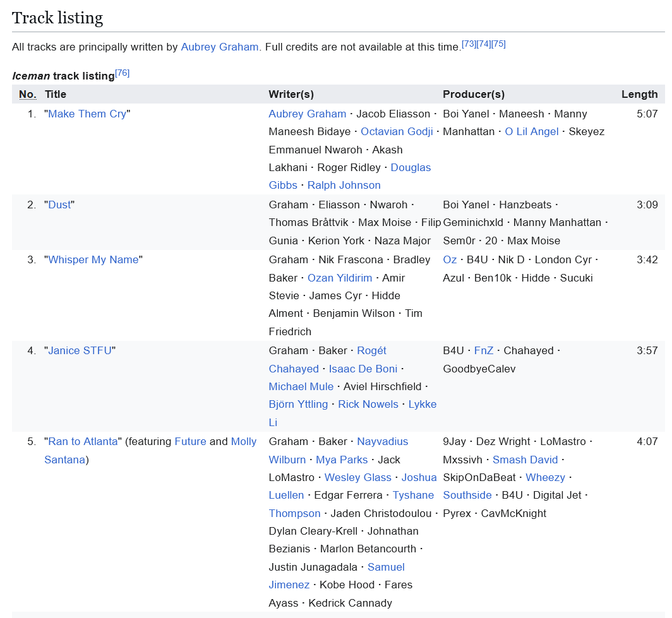Open the O Lil Angel producer link
The image size is (672, 618).
tap(531, 131)
